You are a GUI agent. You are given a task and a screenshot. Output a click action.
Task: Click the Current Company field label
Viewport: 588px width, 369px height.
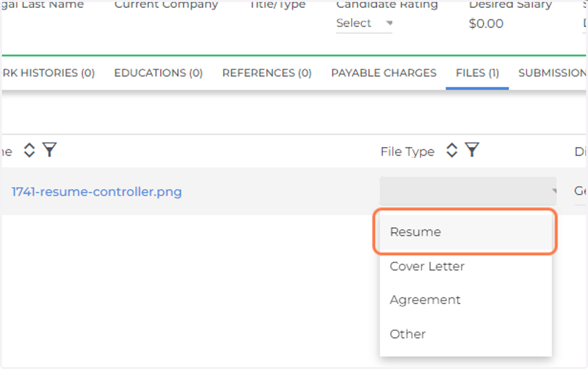click(x=166, y=5)
